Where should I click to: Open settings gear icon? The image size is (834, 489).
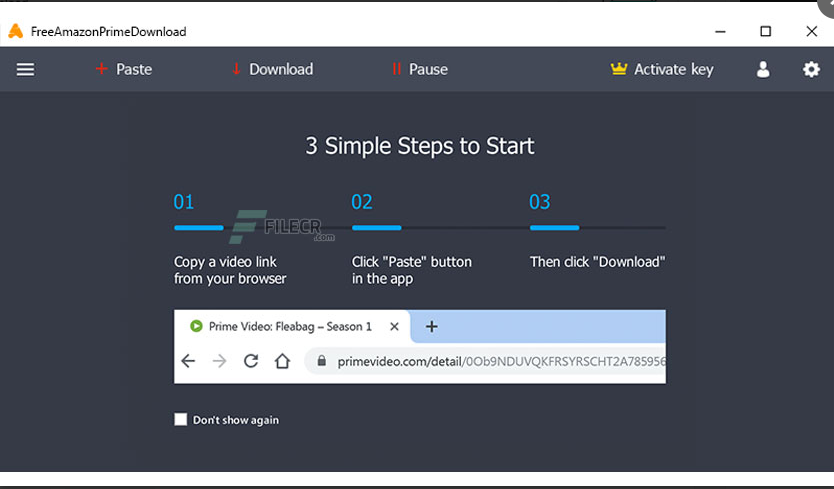click(x=811, y=69)
